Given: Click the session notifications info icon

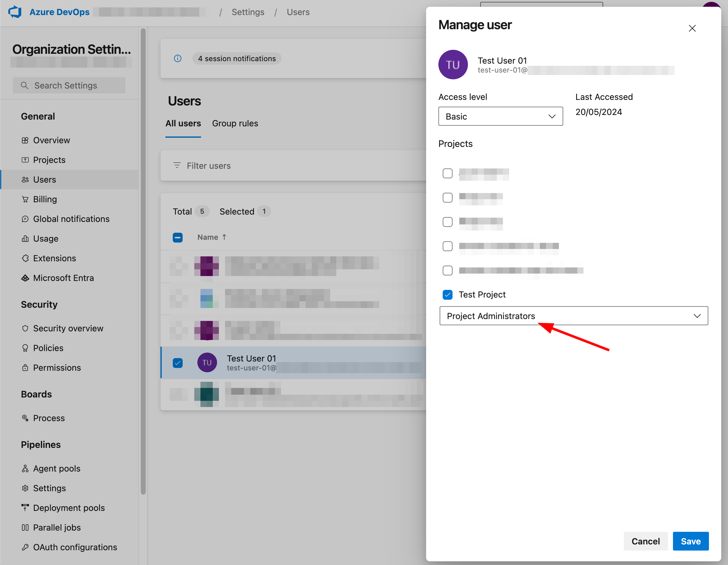Looking at the screenshot, I should coord(178,59).
